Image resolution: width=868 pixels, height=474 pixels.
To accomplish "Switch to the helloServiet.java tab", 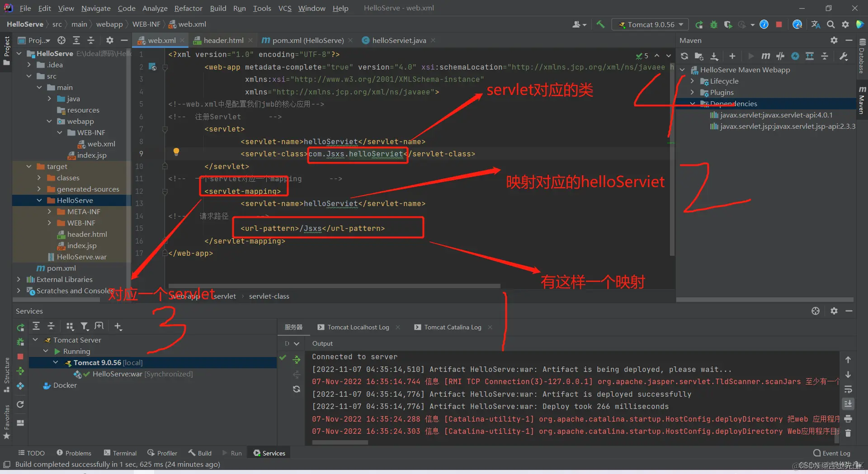I will point(399,40).
